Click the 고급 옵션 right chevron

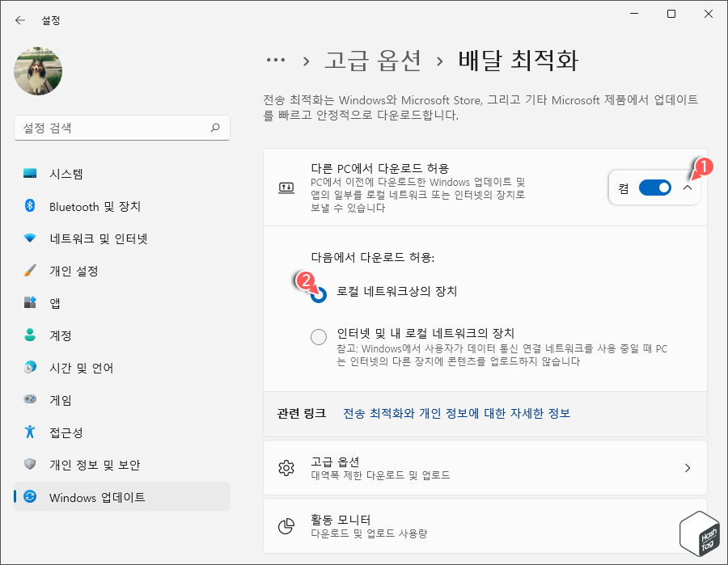click(688, 467)
